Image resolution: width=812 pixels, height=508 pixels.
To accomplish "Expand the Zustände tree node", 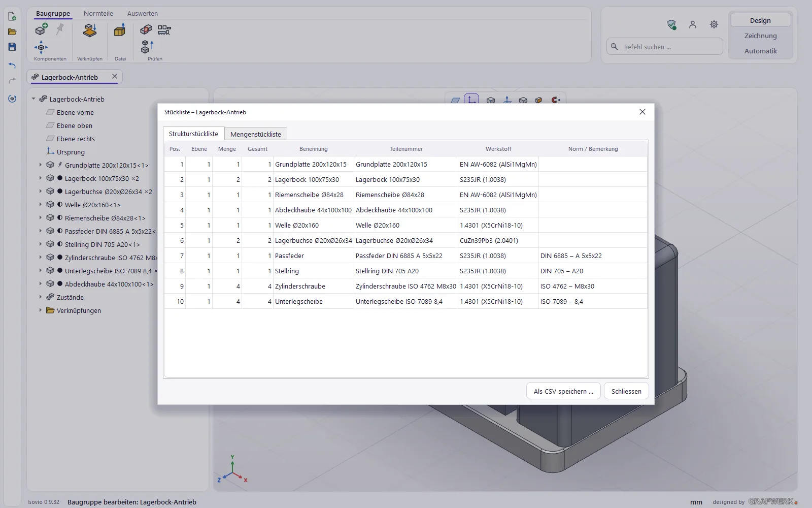I will coord(41,297).
